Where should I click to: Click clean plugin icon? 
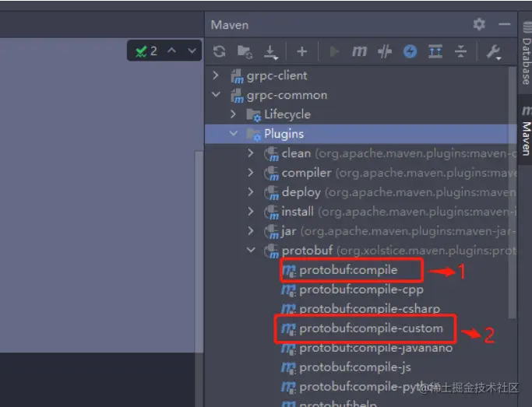[271, 154]
